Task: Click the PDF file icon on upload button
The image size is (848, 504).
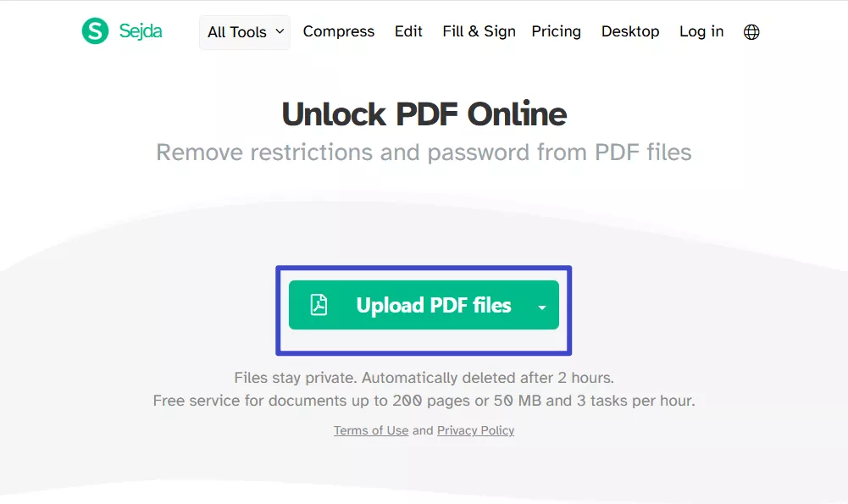Action: [317, 305]
